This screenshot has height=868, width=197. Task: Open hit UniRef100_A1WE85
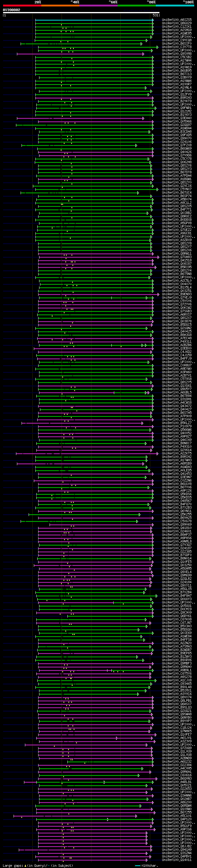pyautogui.click(x=177, y=33)
